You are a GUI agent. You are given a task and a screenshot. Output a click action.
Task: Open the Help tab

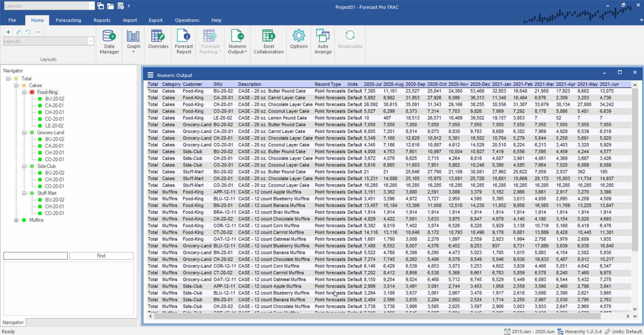click(x=216, y=20)
